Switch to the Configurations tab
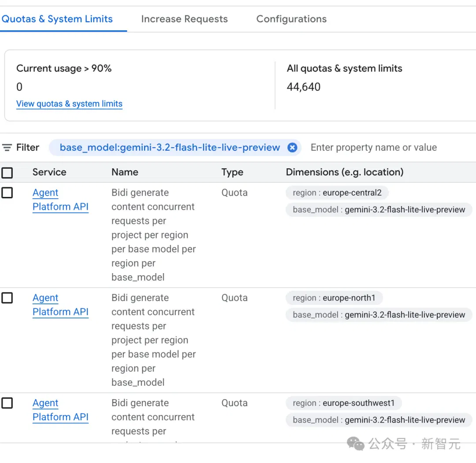 291,19
